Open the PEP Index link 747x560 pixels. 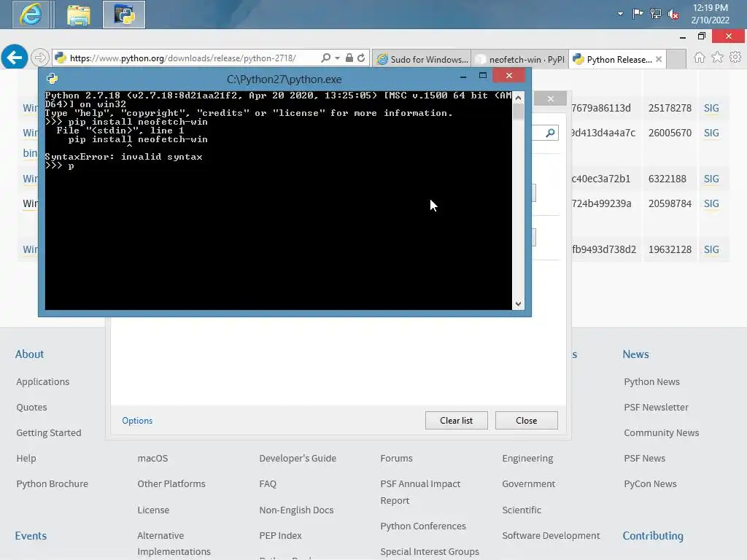280,536
